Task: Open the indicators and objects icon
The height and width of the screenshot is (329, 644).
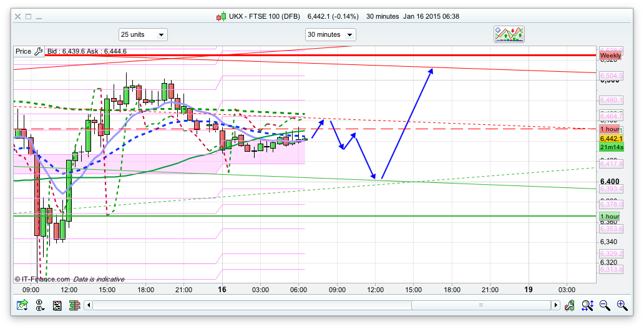Action: tap(509, 34)
